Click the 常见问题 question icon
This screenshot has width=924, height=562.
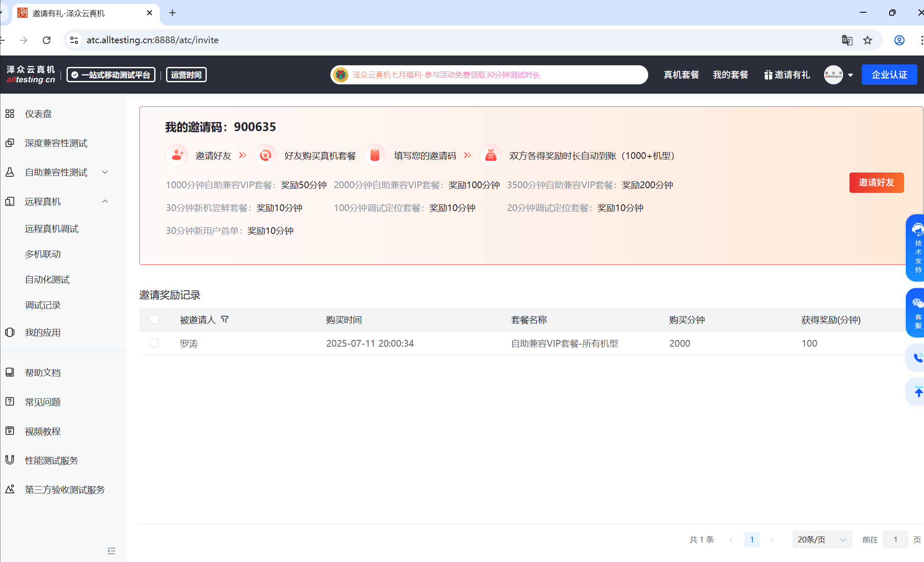coord(10,401)
